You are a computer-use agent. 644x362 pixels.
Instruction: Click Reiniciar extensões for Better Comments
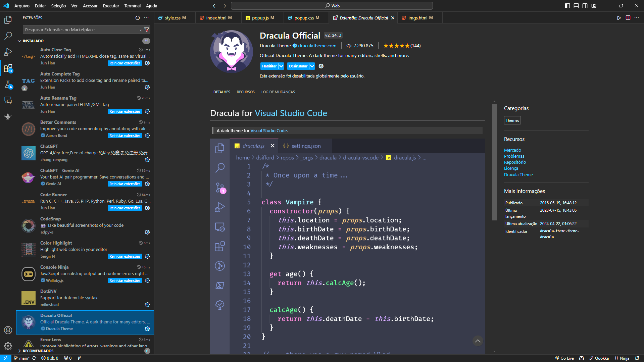coord(125,136)
